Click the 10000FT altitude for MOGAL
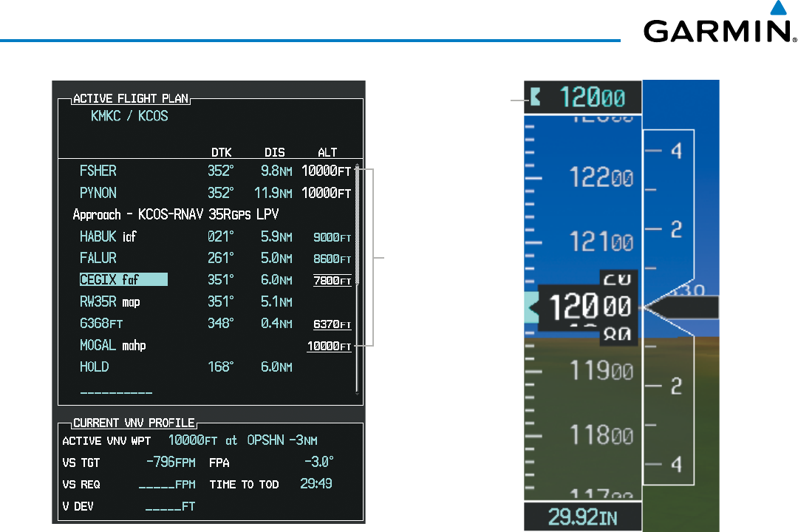The width and height of the screenshot is (798, 532). click(x=330, y=347)
